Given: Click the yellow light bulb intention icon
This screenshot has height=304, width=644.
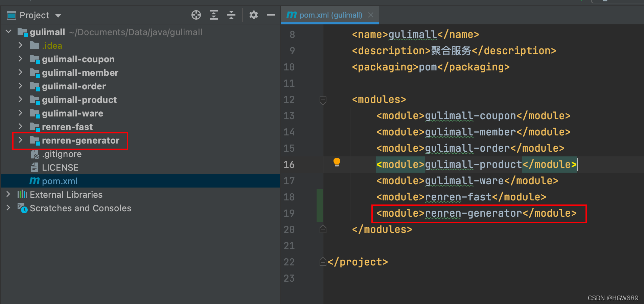Looking at the screenshot, I should tap(337, 163).
